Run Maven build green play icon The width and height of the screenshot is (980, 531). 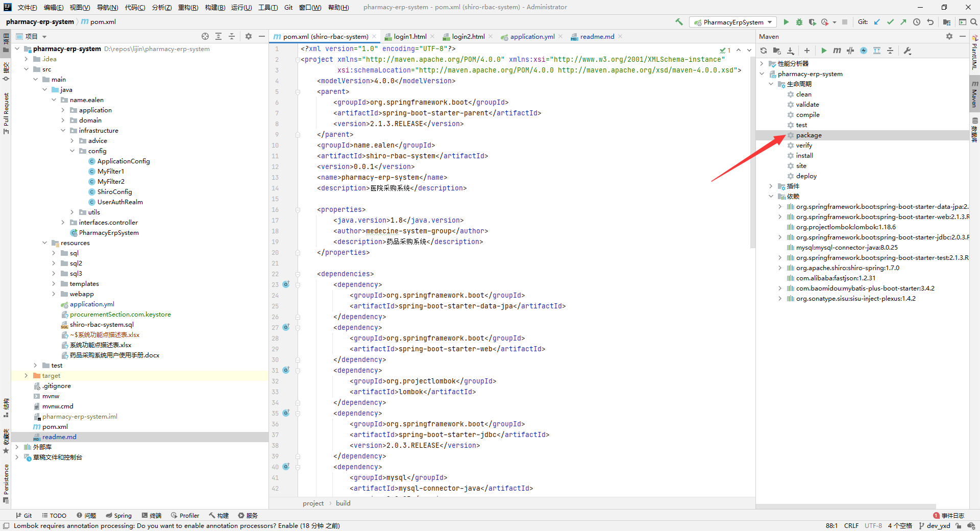(824, 51)
